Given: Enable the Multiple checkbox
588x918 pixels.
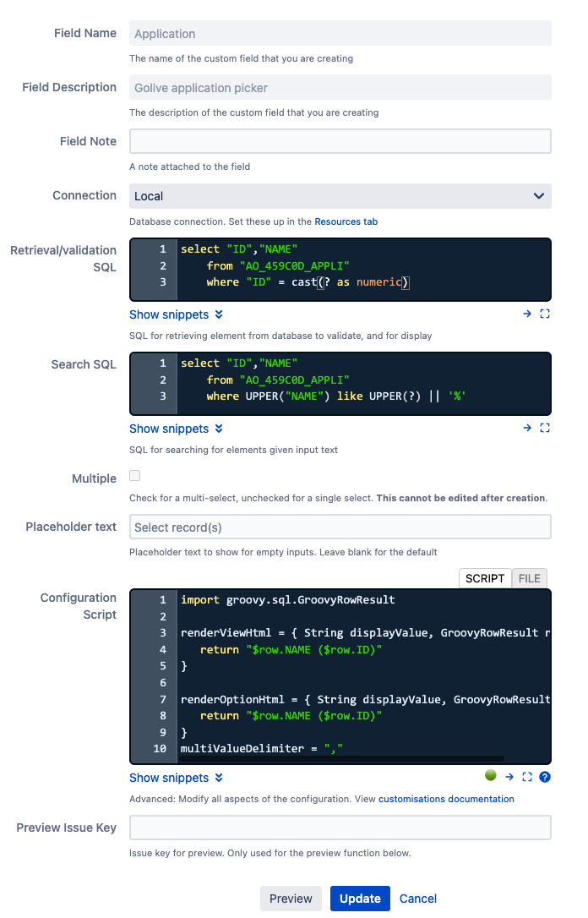Looking at the screenshot, I should pos(135,477).
